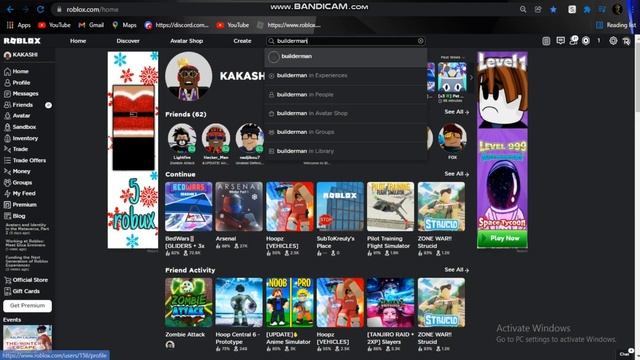Click the Get Premium button
The width and height of the screenshot is (640, 360).
(x=27, y=306)
